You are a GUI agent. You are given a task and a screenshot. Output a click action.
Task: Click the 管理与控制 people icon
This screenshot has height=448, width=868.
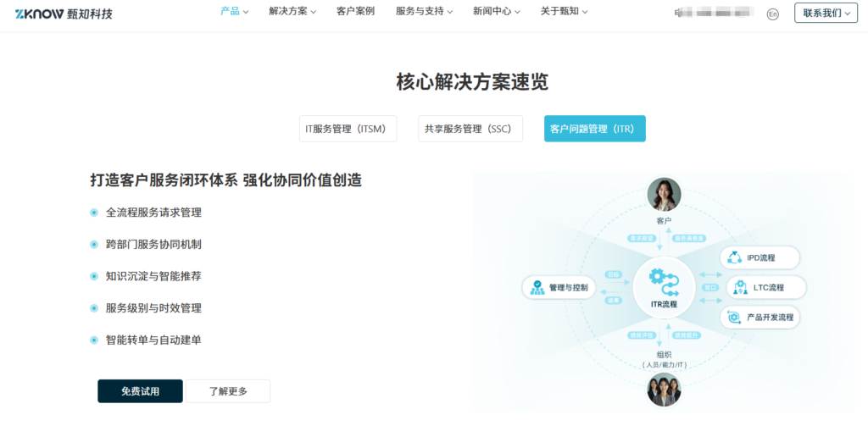pos(537,288)
